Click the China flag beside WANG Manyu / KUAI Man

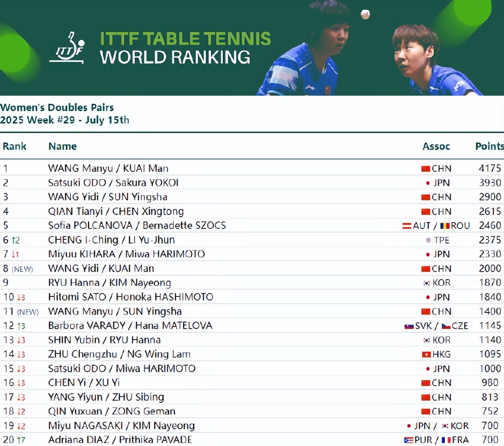pyautogui.click(x=425, y=169)
